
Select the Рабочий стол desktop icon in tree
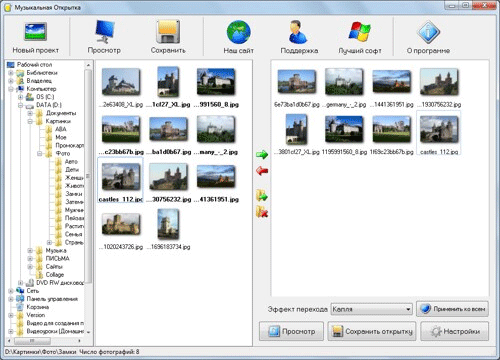(x=11, y=65)
